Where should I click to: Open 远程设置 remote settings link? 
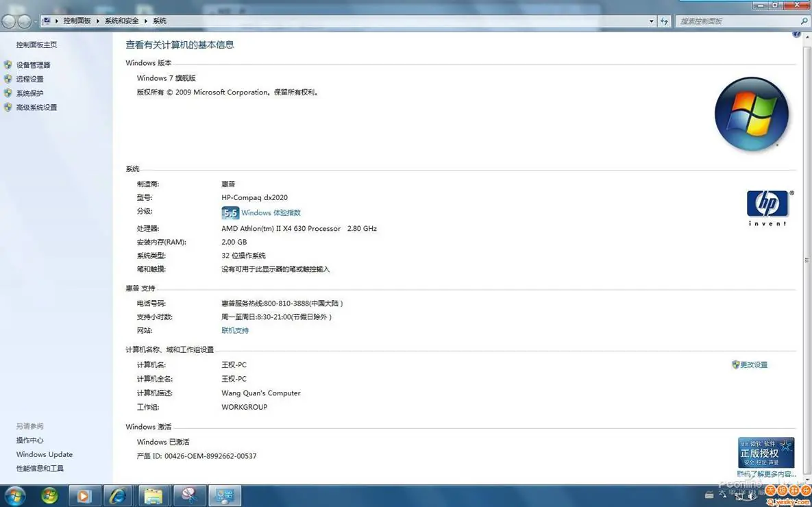point(29,79)
